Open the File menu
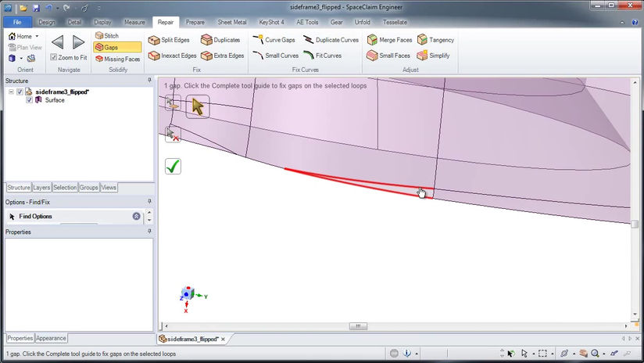Image resolution: width=644 pixels, height=363 pixels. coord(17,22)
